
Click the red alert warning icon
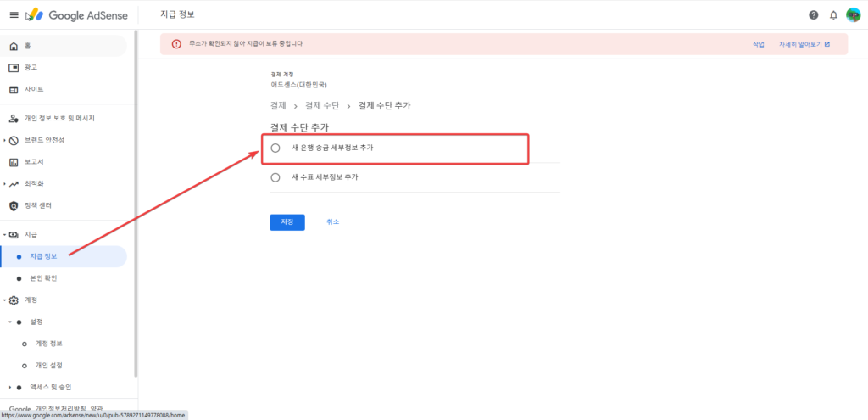pyautogui.click(x=176, y=44)
